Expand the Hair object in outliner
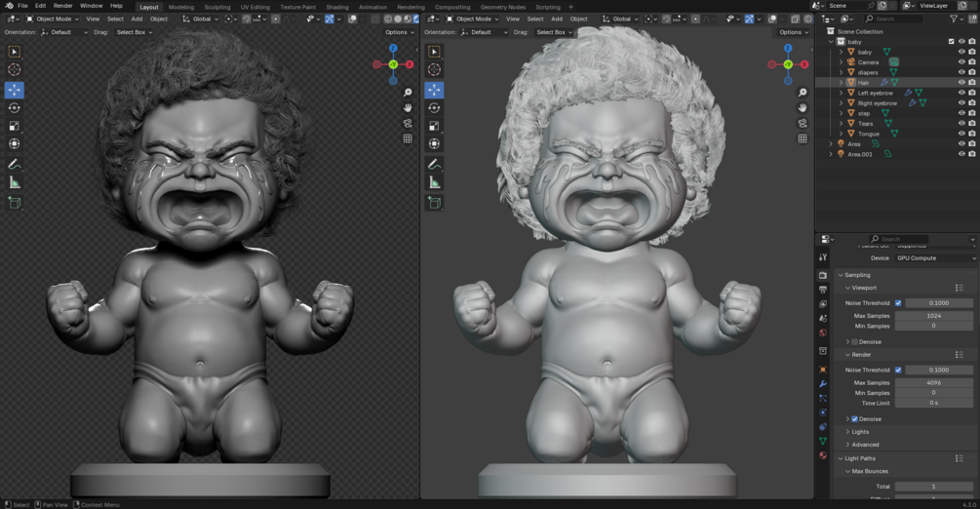The image size is (980, 509). click(842, 83)
